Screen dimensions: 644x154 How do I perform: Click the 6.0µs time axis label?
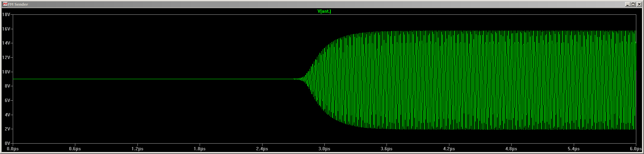[636, 149]
